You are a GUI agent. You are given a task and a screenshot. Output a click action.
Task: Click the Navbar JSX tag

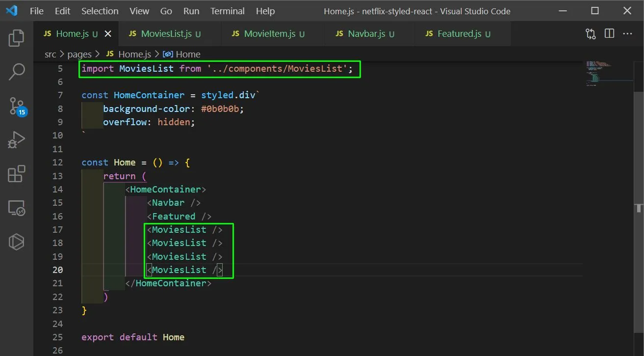coord(174,203)
